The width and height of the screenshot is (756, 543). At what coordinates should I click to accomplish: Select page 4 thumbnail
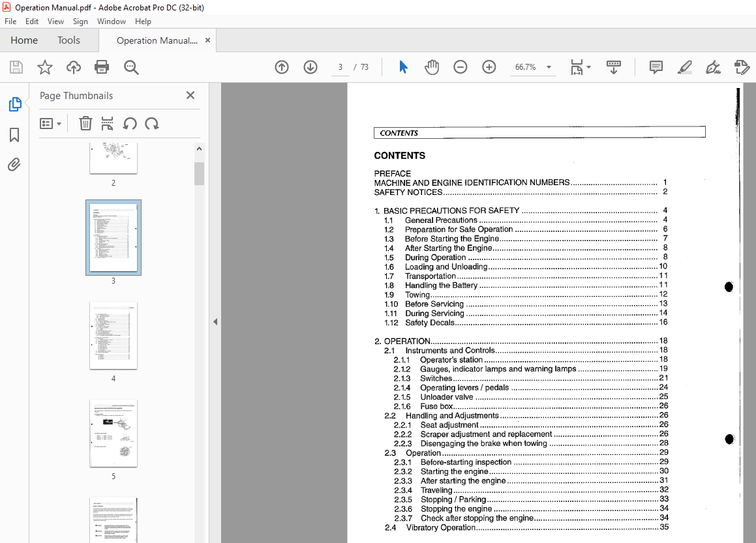click(113, 336)
